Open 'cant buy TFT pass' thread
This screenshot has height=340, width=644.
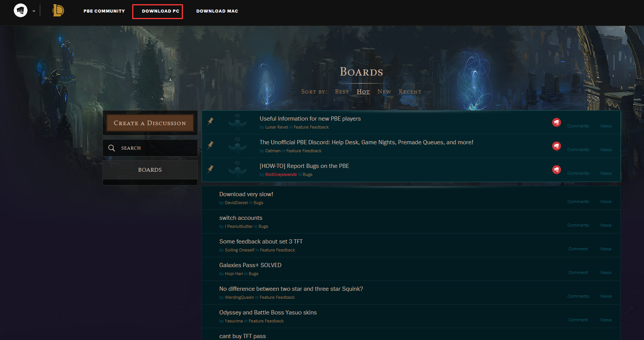pos(243,336)
